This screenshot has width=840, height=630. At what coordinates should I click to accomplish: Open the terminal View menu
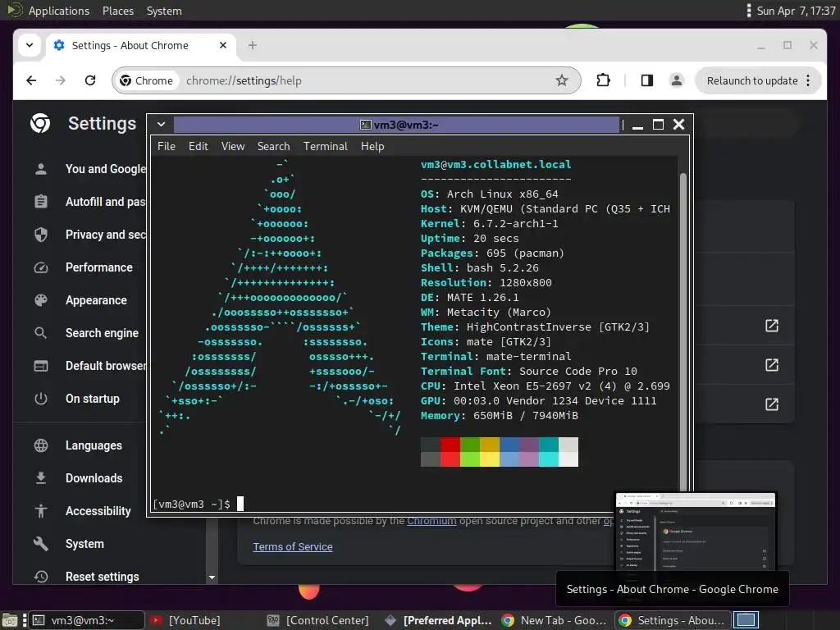233,146
